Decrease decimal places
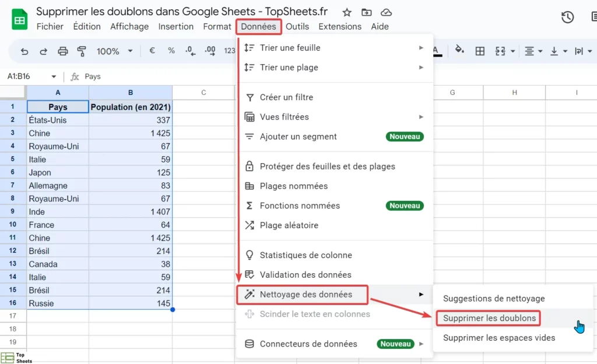597x364 pixels. pyautogui.click(x=190, y=51)
